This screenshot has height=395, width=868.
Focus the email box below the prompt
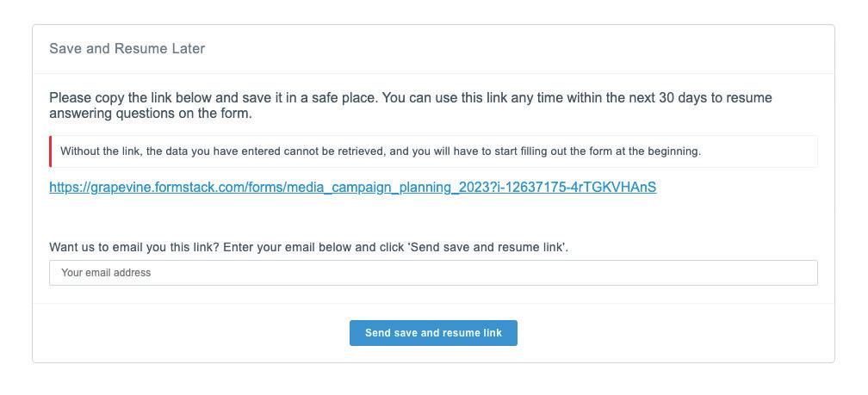tap(433, 273)
